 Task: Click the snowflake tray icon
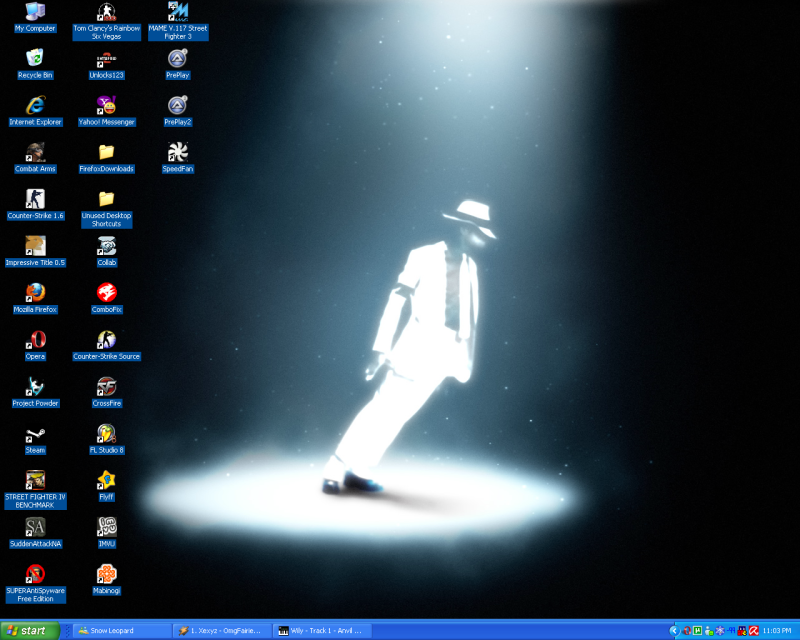tap(720, 631)
